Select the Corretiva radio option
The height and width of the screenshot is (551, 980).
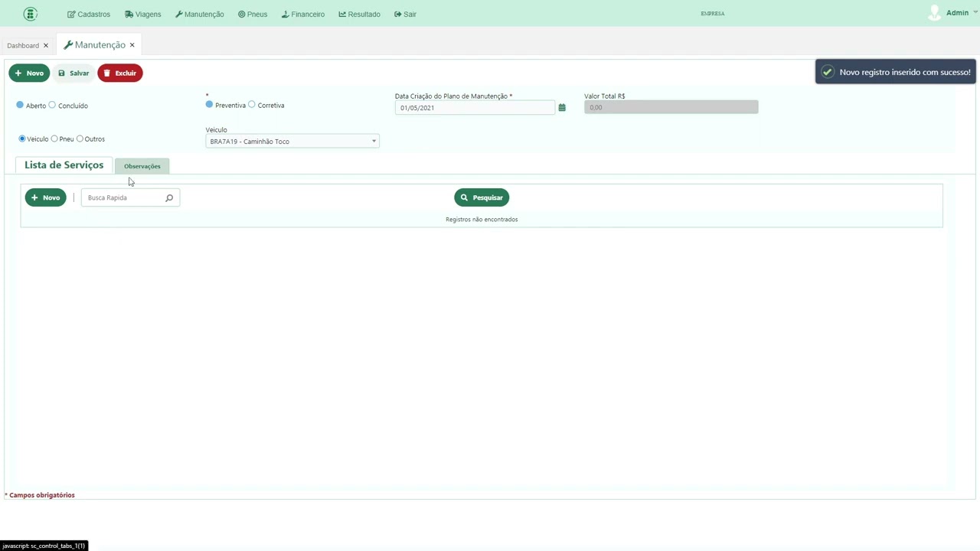252,104
